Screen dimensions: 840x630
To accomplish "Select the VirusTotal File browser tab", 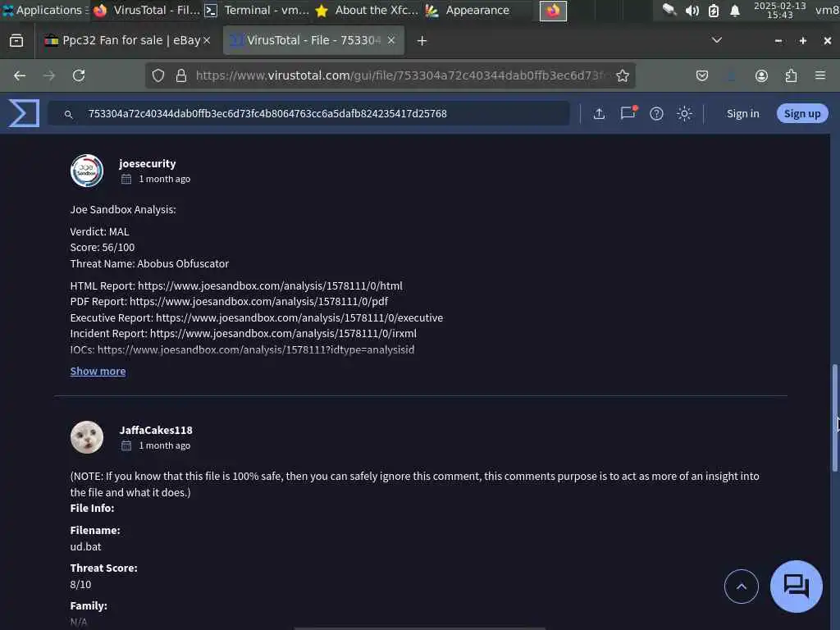I will pos(314,40).
